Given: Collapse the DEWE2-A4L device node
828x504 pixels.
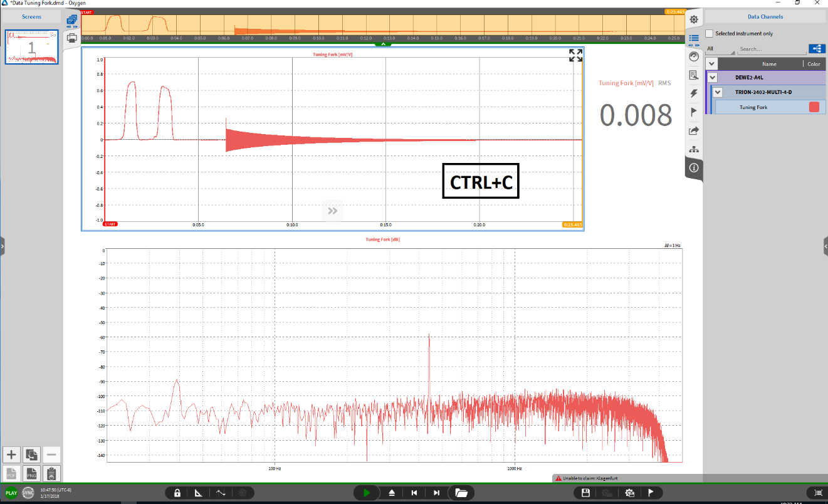Looking at the screenshot, I should [711, 78].
